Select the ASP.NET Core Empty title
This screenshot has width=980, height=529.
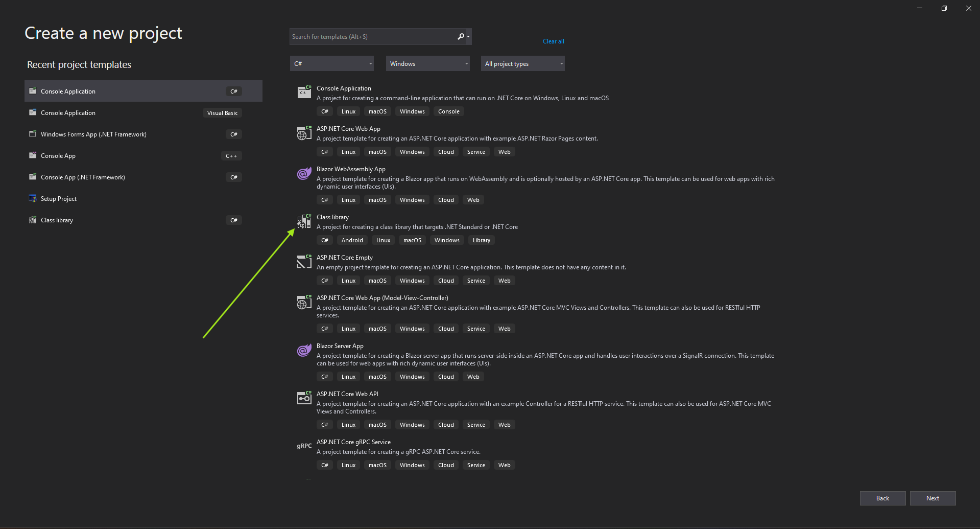tap(345, 258)
